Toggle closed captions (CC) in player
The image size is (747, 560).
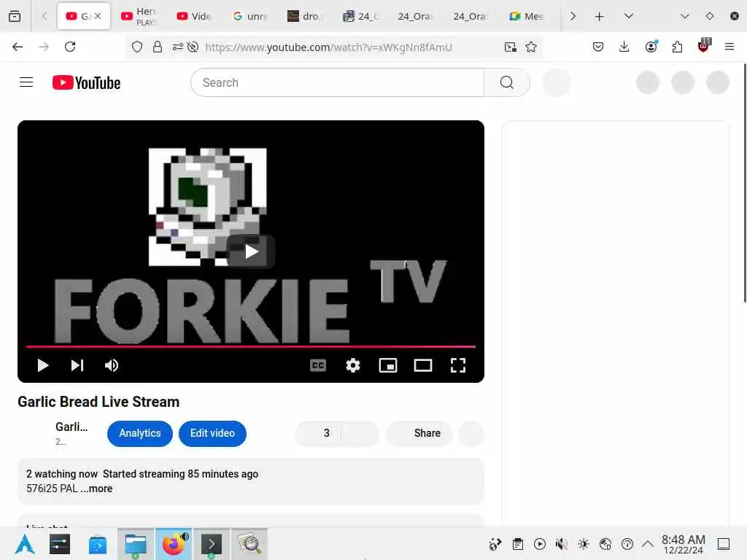tap(318, 365)
